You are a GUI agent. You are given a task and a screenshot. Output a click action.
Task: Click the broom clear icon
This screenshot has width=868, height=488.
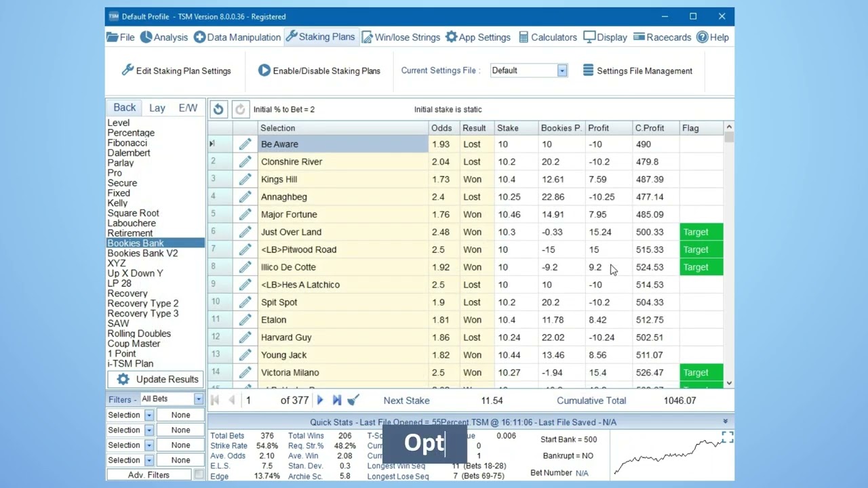point(353,401)
